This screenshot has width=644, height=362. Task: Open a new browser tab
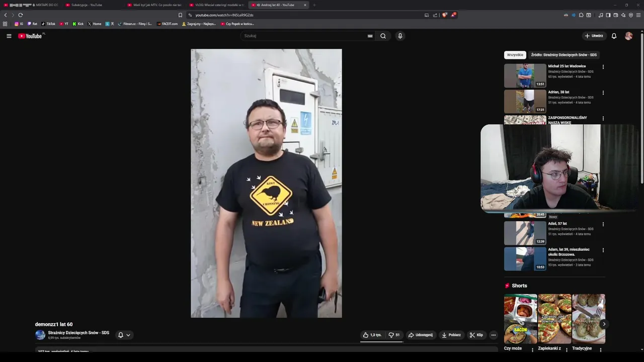pyautogui.click(x=314, y=5)
